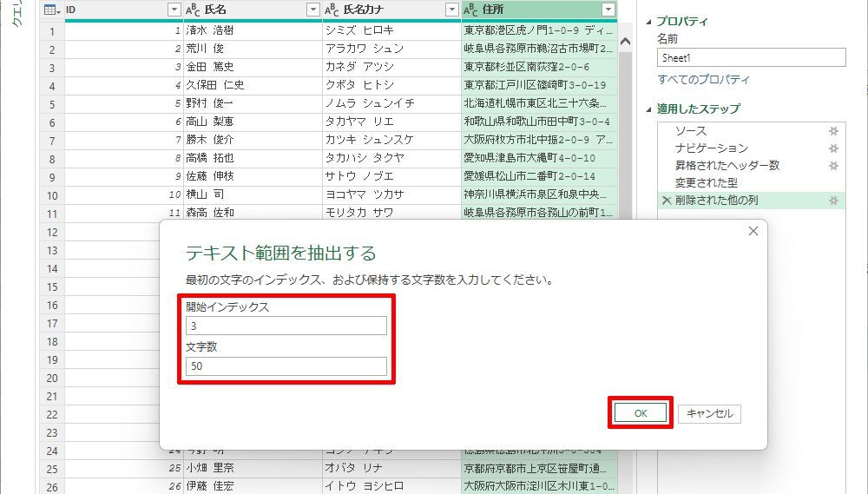The width and height of the screenshot is (868, 494).
Task: Open the 氏名カナ column filter dropdown
Action: pyautogui.click(x=451, y=10)
